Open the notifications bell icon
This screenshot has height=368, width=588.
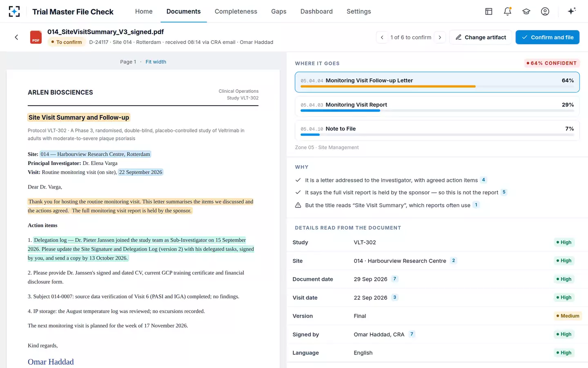[x=508, y=11]
